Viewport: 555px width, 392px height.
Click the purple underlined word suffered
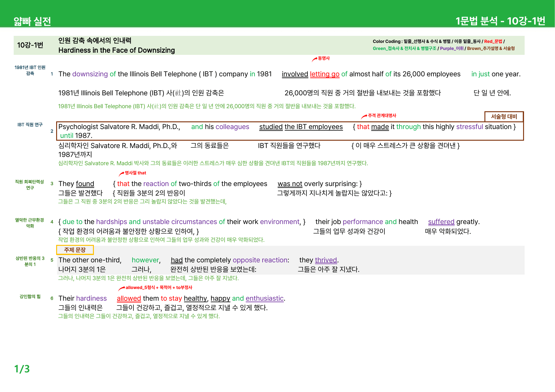441,222
